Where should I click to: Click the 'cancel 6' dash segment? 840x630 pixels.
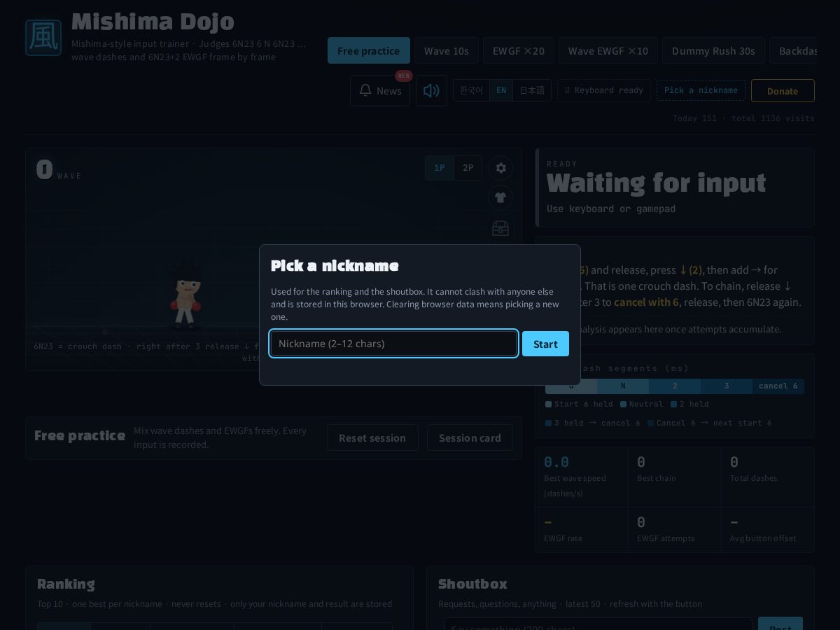point(778,386)
